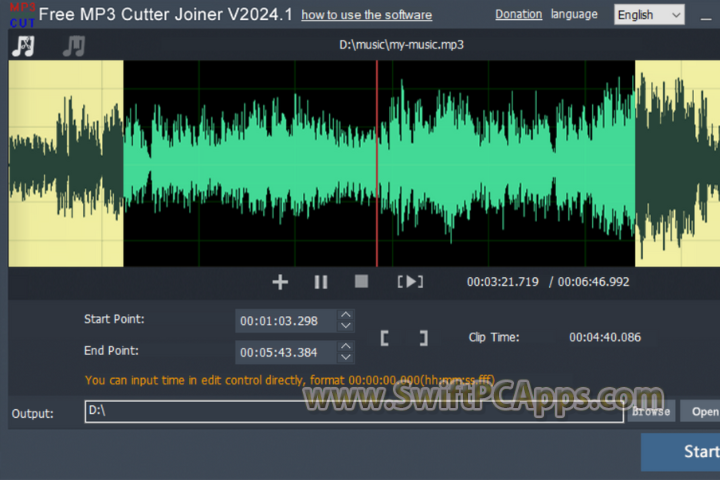Click the 'language' label
720x480 pixels.
pyautogui.click(x=574, y=15)
